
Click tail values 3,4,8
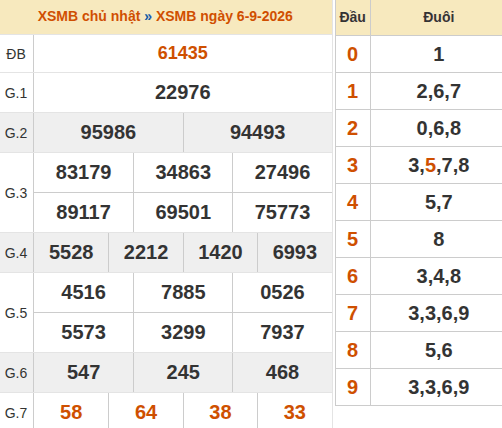click(439, 277)
